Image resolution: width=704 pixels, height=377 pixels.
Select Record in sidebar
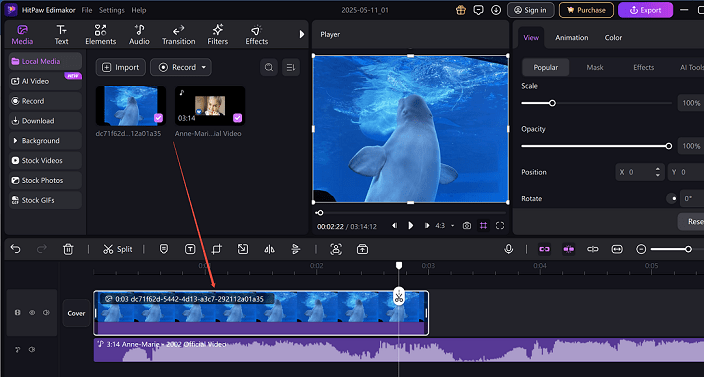pos(45,101)
